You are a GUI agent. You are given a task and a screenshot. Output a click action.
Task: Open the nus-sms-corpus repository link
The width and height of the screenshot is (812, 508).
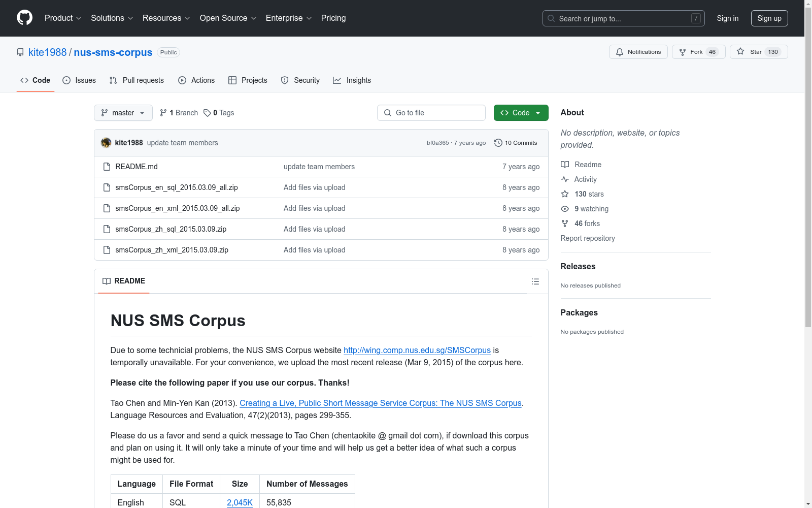coord(113,52)
